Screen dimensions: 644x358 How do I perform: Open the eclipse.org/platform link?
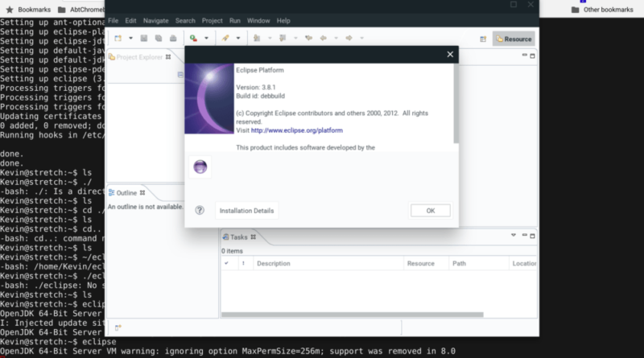coord(296,130)
